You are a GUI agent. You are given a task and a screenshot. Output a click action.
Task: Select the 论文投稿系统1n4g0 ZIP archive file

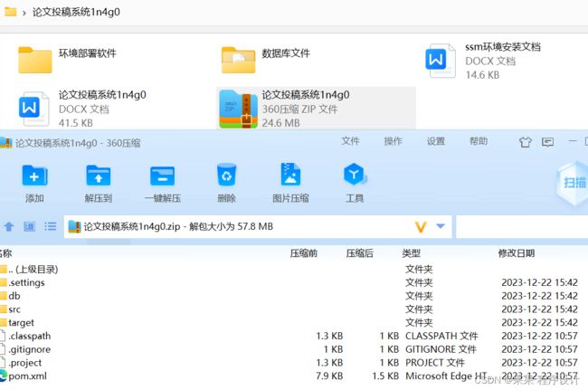(316, 109)
